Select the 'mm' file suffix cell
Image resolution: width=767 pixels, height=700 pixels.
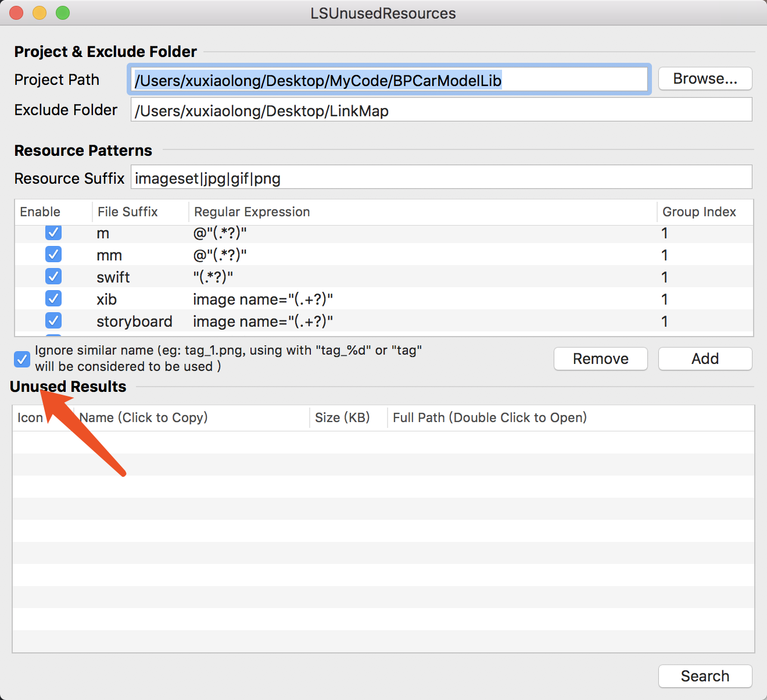(109, 256)
